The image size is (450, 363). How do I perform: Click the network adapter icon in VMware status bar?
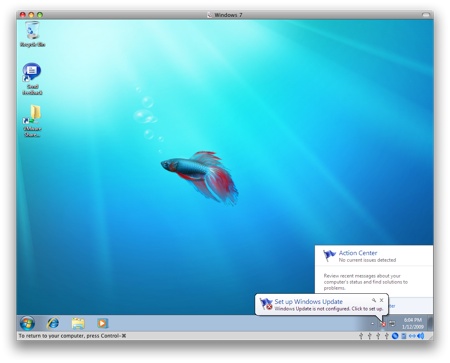(x=412, y=336)
